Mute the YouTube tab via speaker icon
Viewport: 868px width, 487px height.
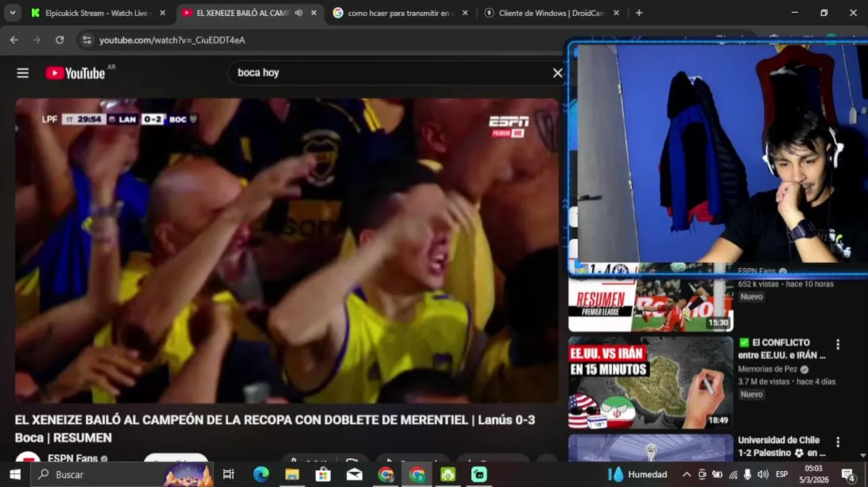point(299,13)
